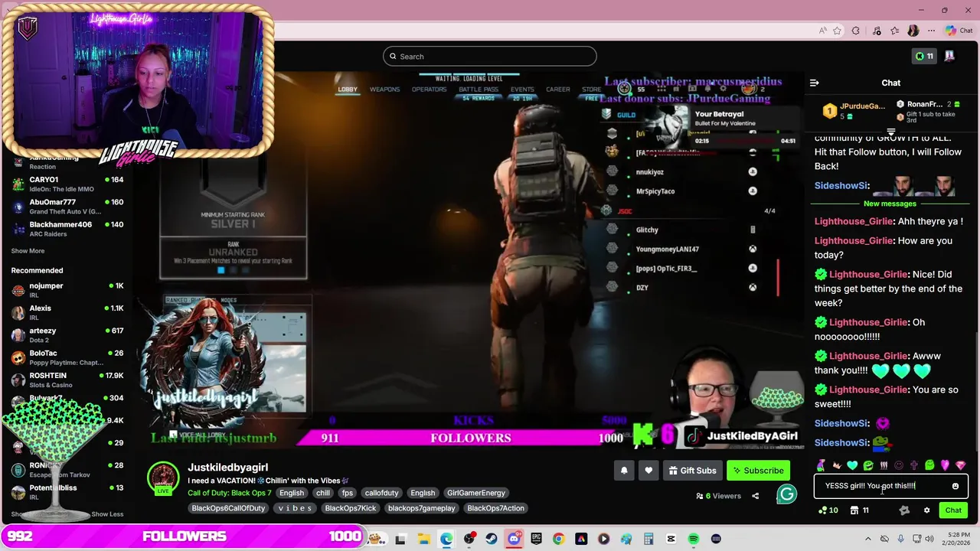Insert the smiley face outline emote
This screenshot has width=980, height=551.
coord(899,465)
